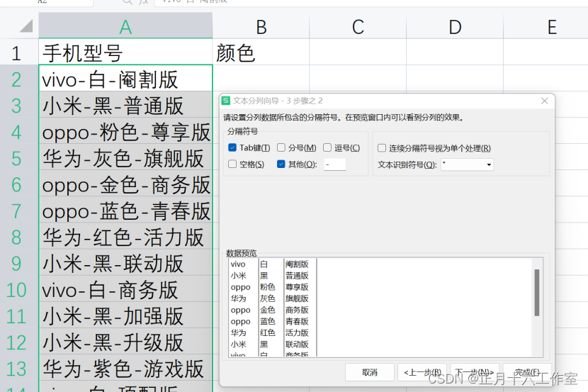Enable the 逗号(C) delimiter checkbox
This screenshot has height=392, width=588.
(327, 147)
